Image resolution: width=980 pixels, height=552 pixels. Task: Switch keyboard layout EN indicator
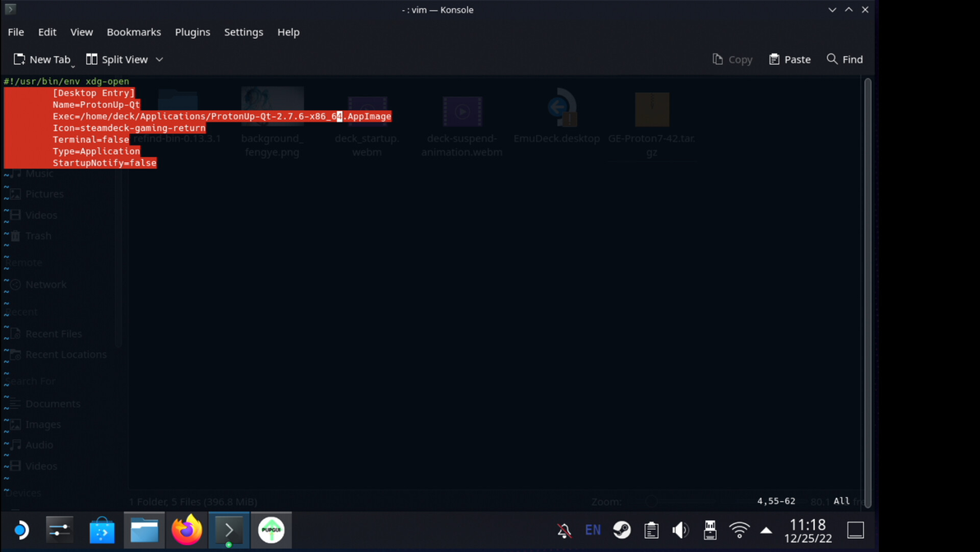coord(593,530)
